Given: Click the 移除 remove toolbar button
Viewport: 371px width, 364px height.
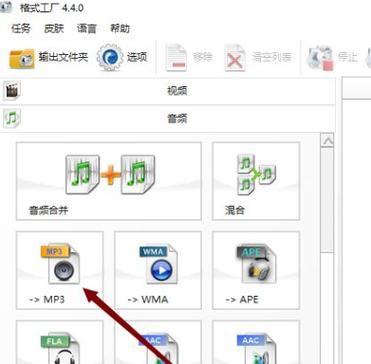Looking at the screenshot, I should [x=189, y=58].
